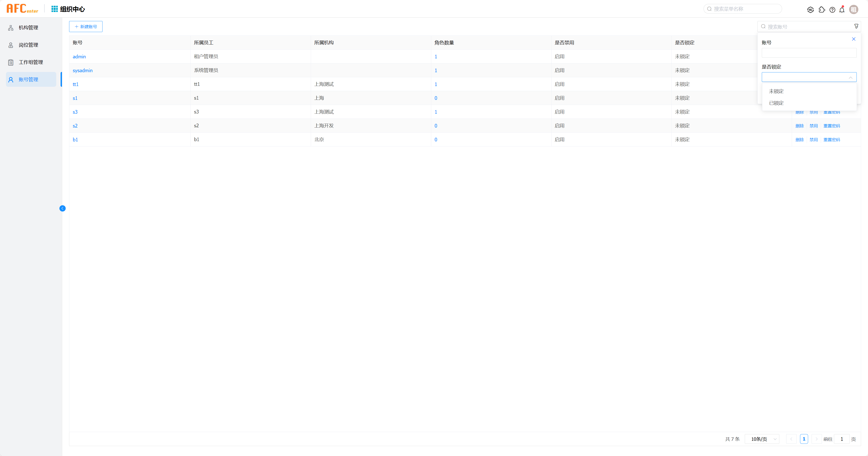Focus the 账号 filter input field
868x456 pixels.
[x=809, y=53]
